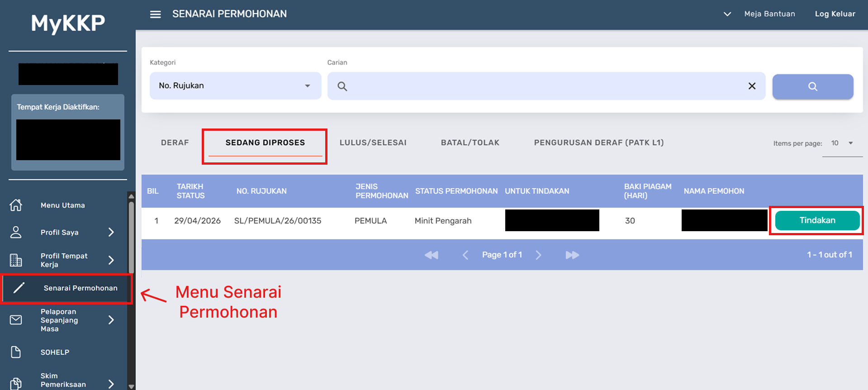Click the home icon for Menu Utama
The width and height of the screenshot is (868, 390).
pyautogui.click(x=16, y=205)
